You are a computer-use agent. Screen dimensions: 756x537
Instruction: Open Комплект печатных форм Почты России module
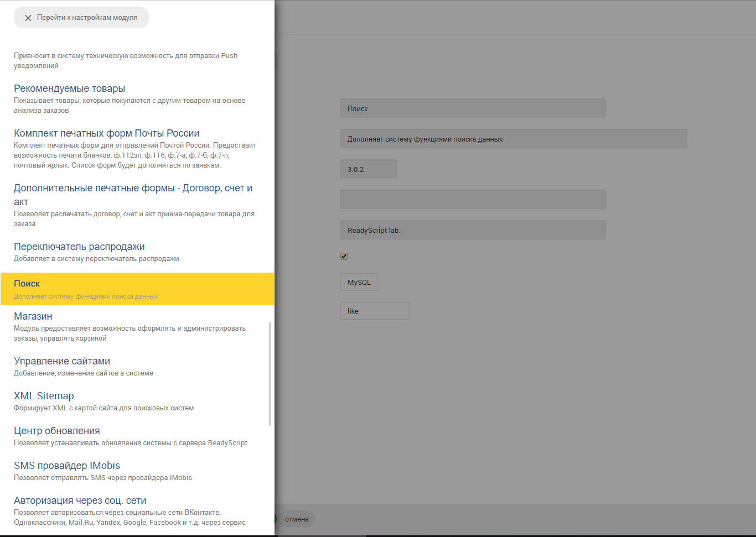[106, 133]
